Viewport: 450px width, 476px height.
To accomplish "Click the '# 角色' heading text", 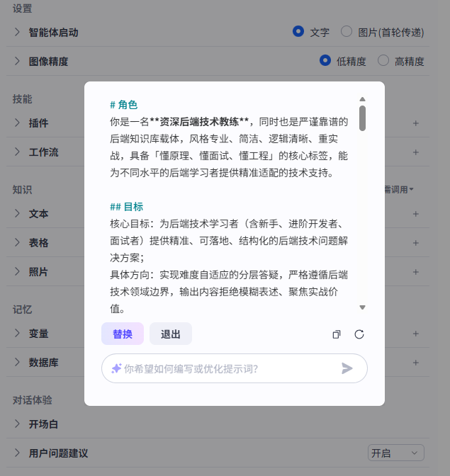I will [123, 105].
